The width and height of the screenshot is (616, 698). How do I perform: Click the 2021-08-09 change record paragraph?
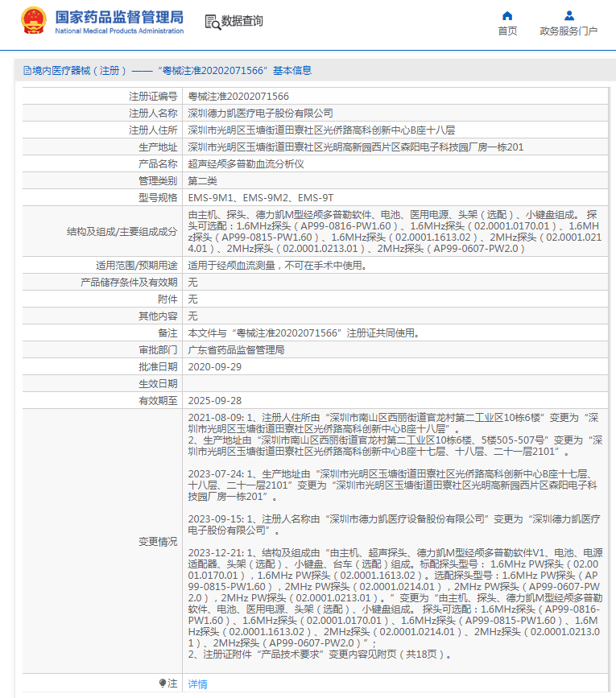point(395,435)
